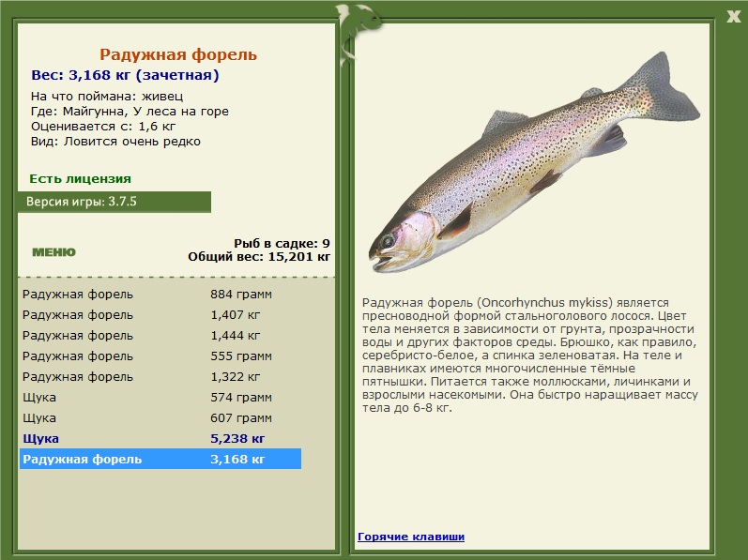Click the Рыб в садке: 9 counter
The image size is (748, 560).
click(282, 243)
